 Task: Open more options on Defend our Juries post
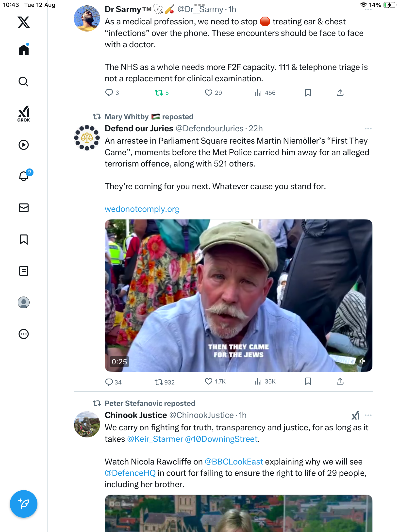368,129
